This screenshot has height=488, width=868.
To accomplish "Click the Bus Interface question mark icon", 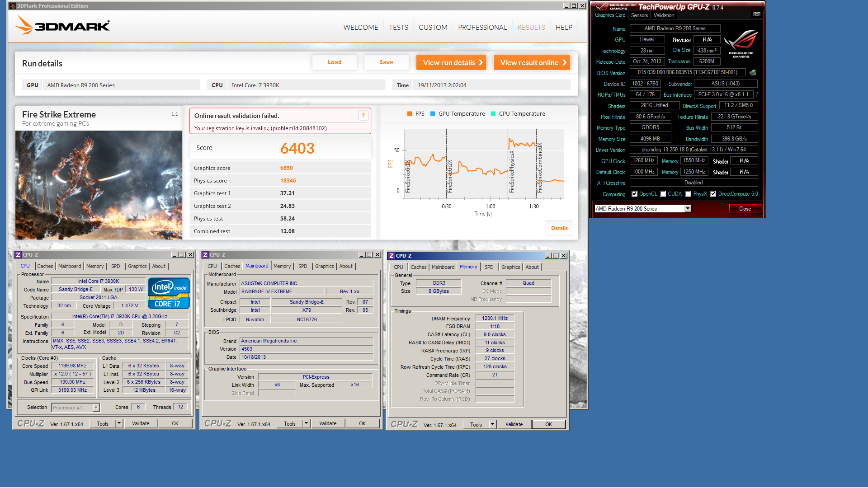I will [x=756, y=94].
